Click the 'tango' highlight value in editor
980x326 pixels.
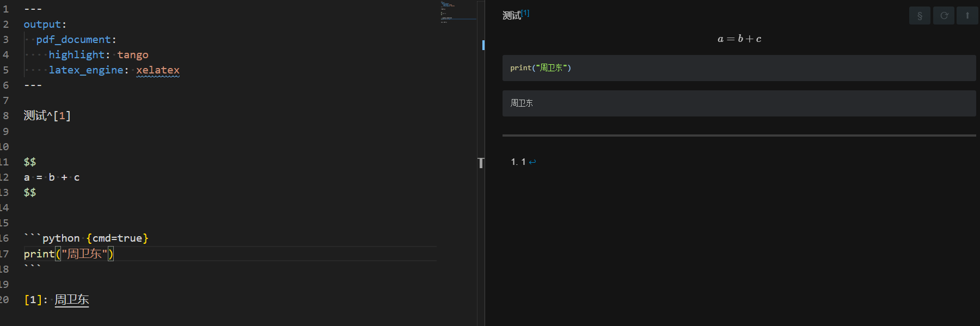pos(133,55)
